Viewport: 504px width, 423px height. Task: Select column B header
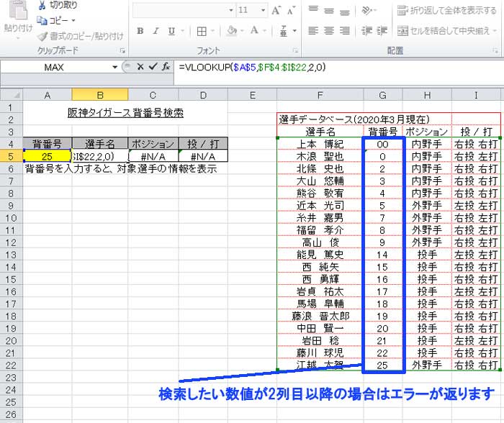point(100,95)
